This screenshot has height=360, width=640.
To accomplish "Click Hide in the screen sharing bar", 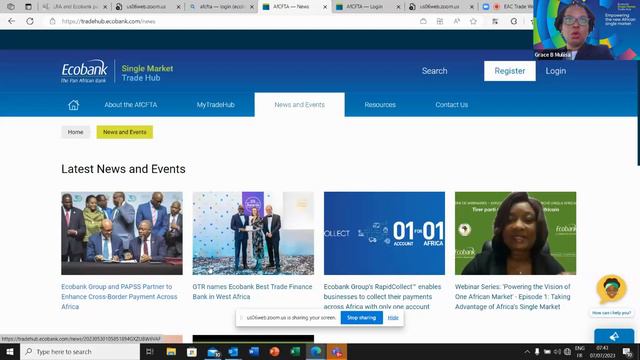I will click(393, 318).
